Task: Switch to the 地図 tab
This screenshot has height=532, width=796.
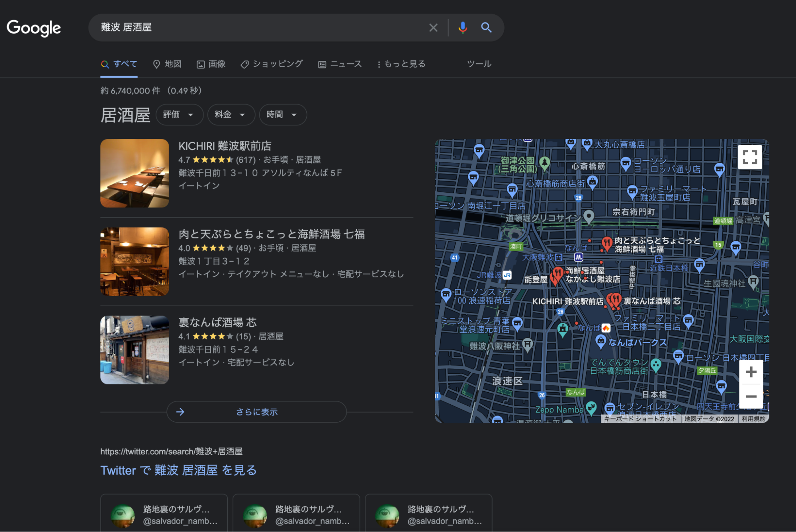Action: coord(167,64)
